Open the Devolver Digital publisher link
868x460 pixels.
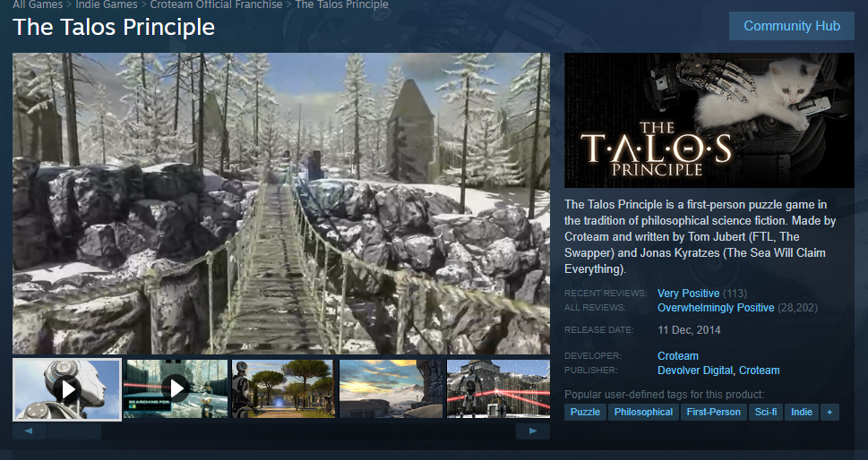pyautogui.click(x=695, y=370)
